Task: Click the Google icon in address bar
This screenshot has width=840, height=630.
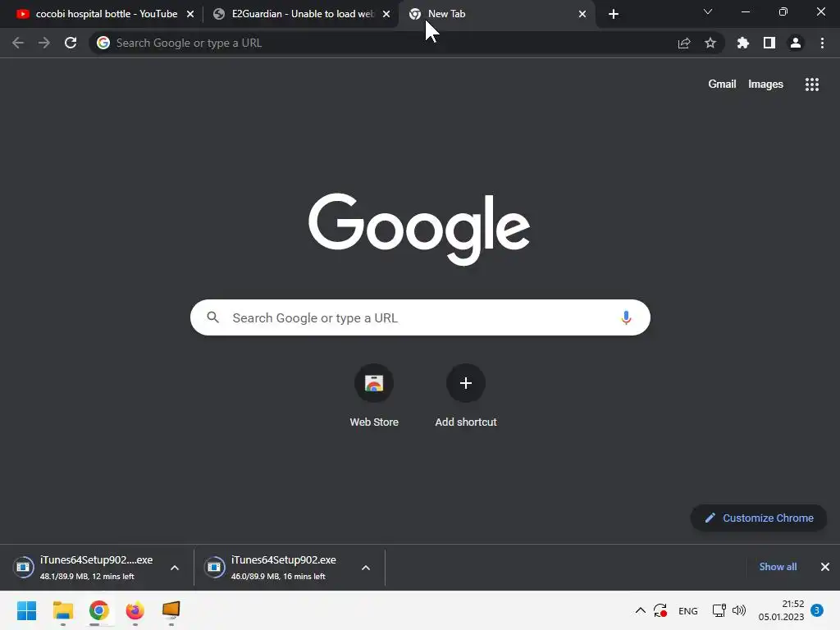Action: coord(103,43)
